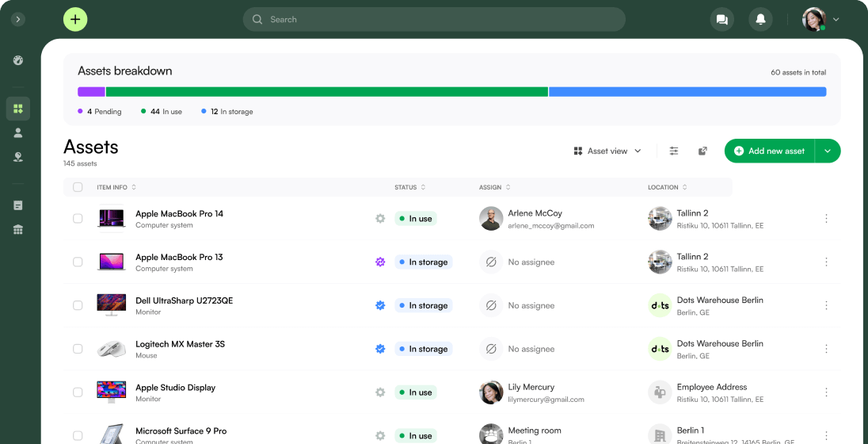Image resolution: width=868 pixels, height=444 pixels.
Task: Open the document list icon in sidebar
Action: (x=18, y=205)
